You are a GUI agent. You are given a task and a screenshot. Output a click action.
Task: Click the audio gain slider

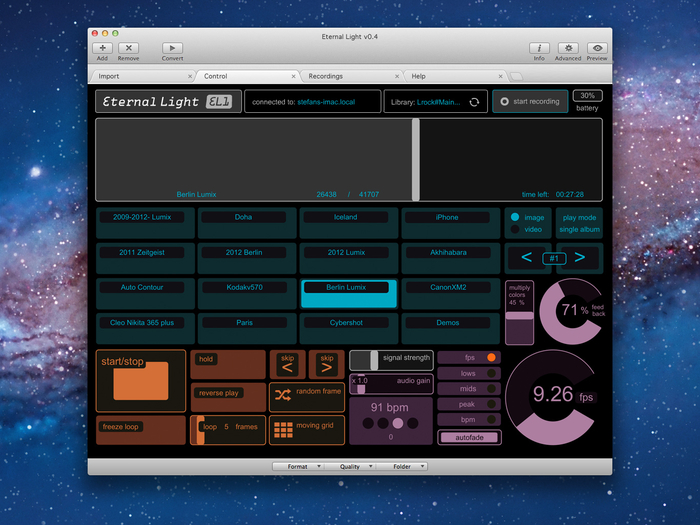click(391, 384)
